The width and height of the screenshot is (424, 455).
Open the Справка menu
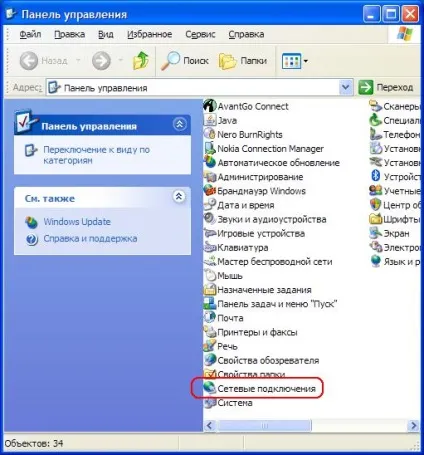[246, 34]
